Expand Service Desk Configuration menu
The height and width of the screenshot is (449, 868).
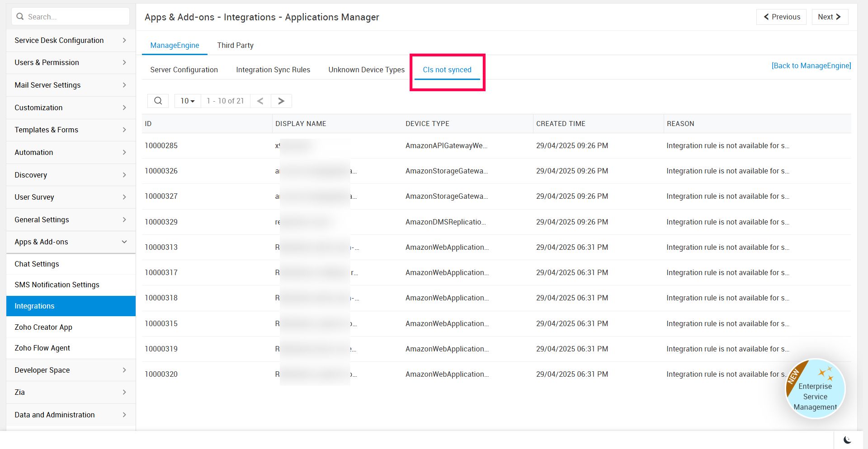[71, 40]
